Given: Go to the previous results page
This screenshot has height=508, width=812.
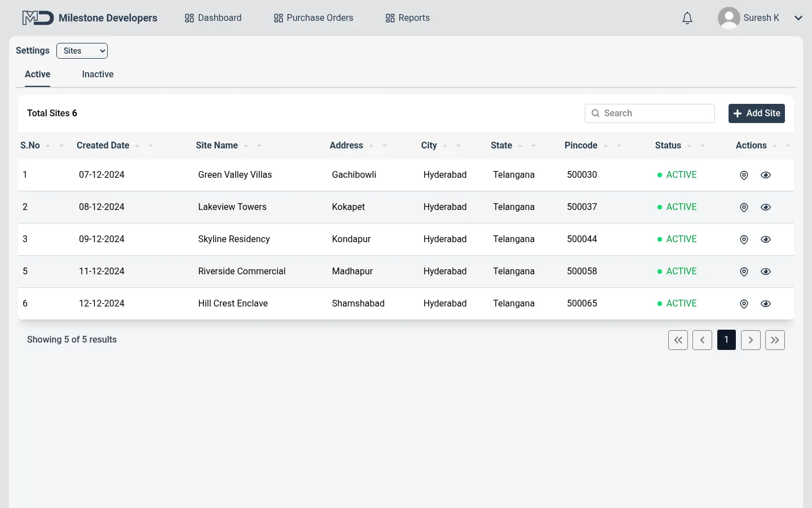Looking at the screenshot, I should click(x=702, y=340).
